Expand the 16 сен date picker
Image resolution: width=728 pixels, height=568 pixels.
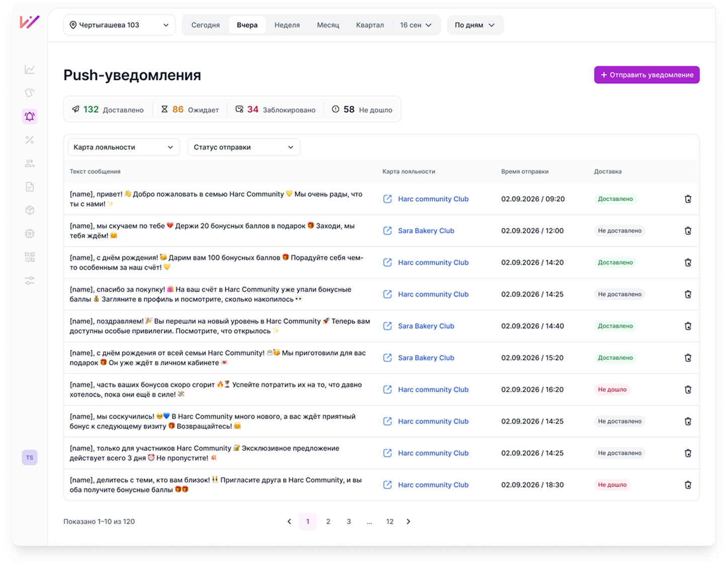[x=415, y=25]
